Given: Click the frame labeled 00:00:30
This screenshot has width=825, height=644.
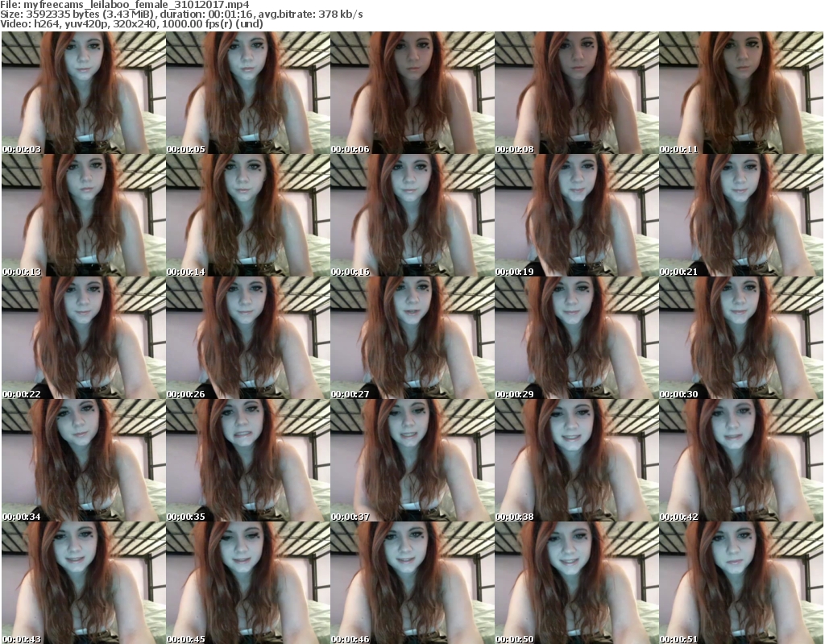Looking at the screenshot, I should point(740,338).
